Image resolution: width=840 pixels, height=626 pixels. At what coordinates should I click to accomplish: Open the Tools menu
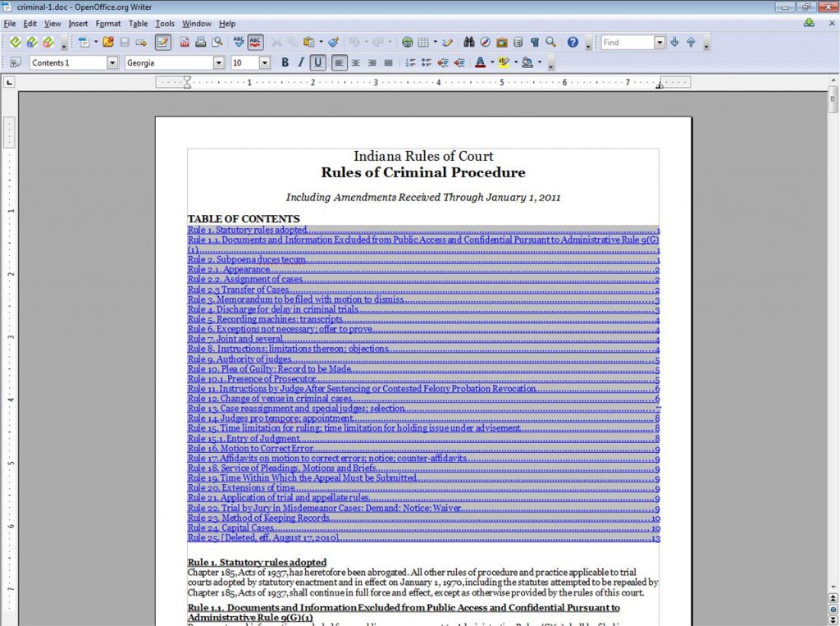[x=165, y=24]
